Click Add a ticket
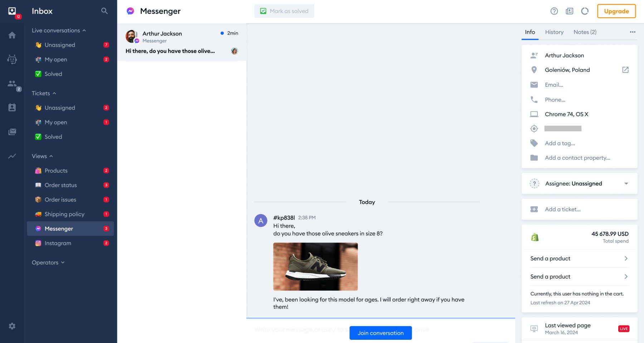This screenshot has width=644, height=343. [x=562, y=209]
